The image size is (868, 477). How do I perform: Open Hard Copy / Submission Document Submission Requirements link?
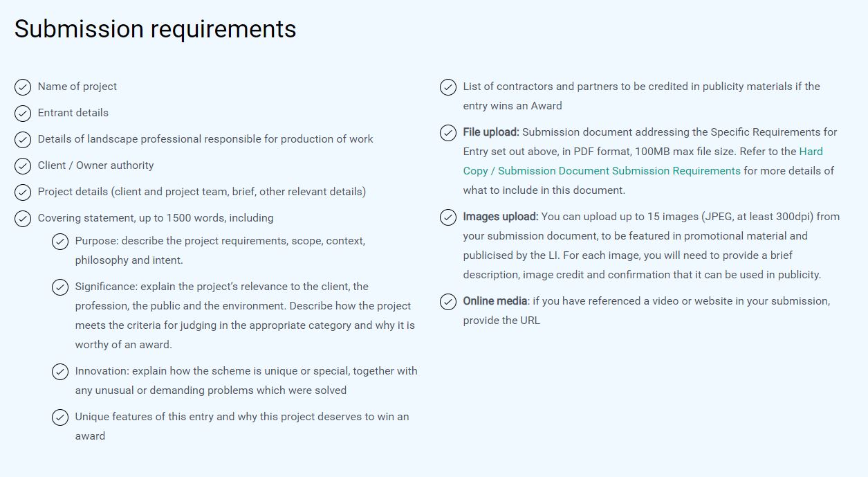(619, 171)
